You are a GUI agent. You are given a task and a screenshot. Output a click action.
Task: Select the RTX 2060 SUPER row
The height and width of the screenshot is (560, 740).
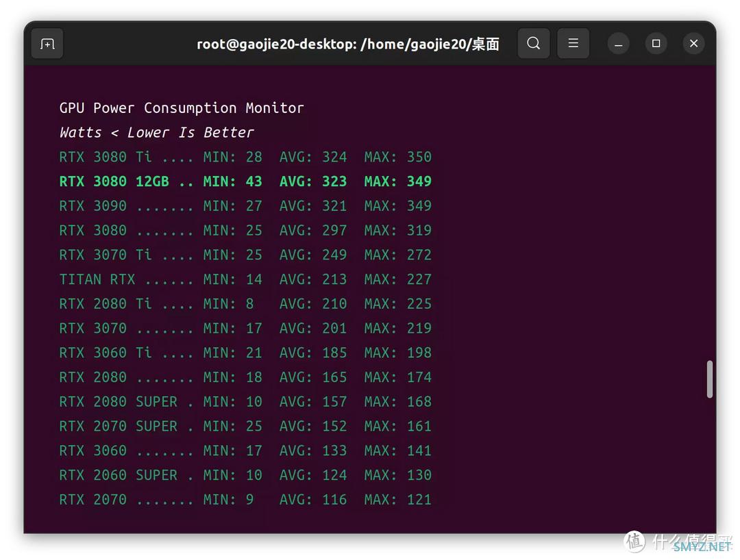point(245,476)
